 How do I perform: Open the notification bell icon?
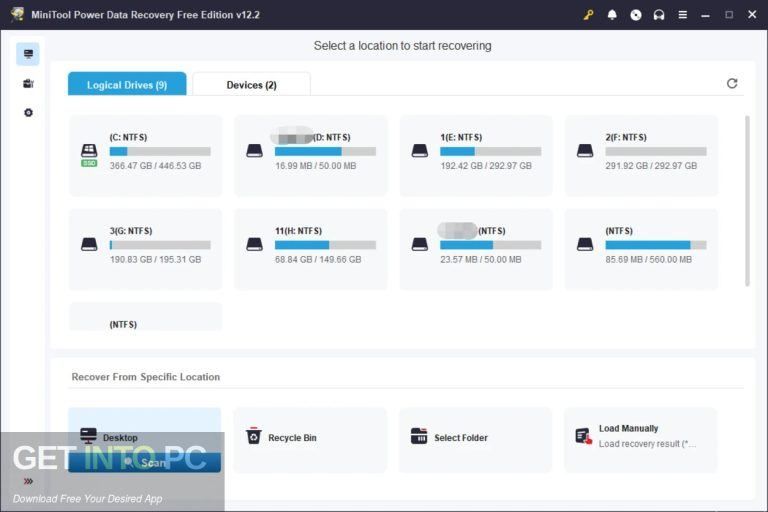pyautogui.click(x=612, y=15)
